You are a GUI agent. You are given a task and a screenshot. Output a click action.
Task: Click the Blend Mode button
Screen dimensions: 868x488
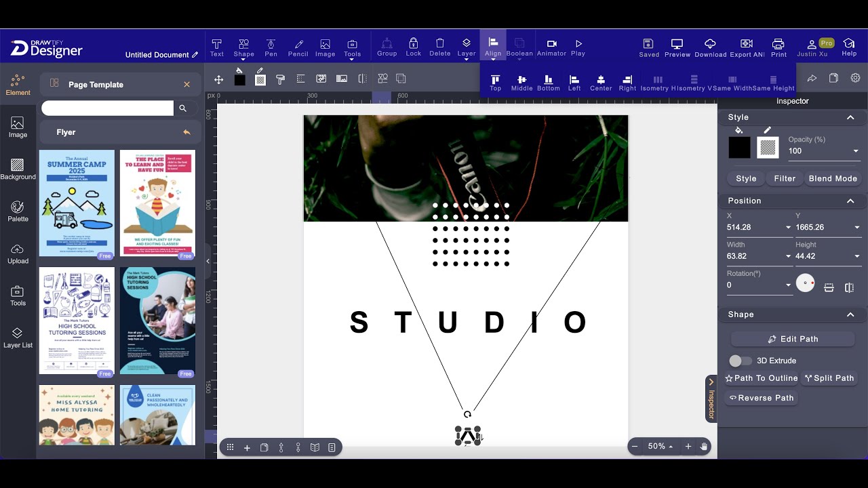tap(833, 179)
